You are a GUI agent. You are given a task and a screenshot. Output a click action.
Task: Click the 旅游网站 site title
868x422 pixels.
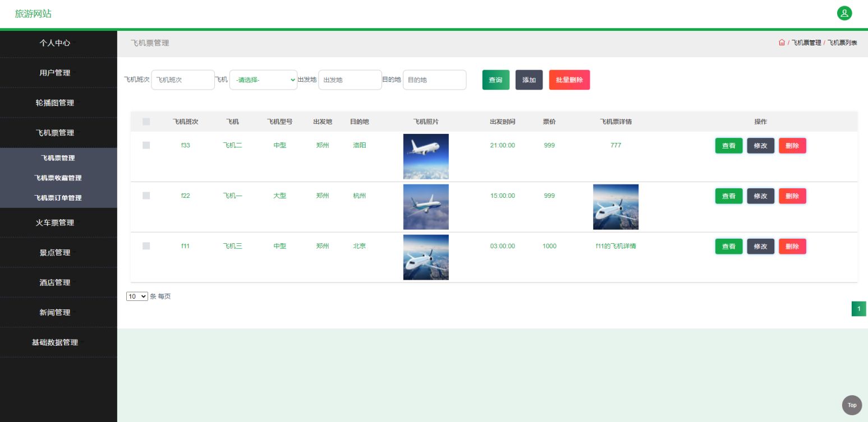coord(33,13)
